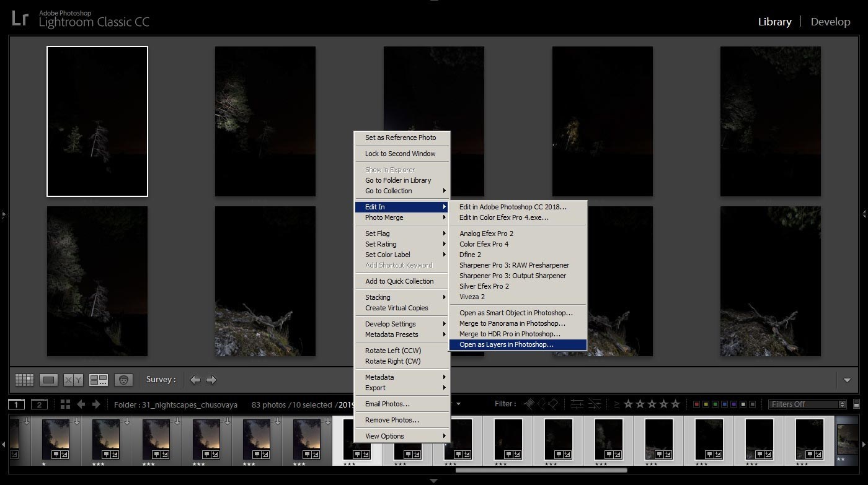Open People view face icon
The width and height of the screenshot is (868, 485).
click(123, 380)
